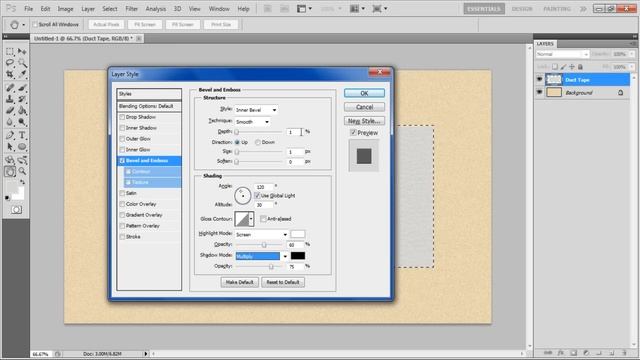Enable the Inner Shadow checkbox
640x360 pixels.
tap(122, 128)
